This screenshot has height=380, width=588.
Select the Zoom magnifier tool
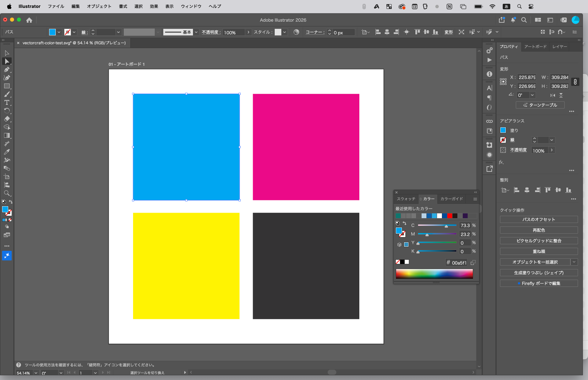pos(7,193)
